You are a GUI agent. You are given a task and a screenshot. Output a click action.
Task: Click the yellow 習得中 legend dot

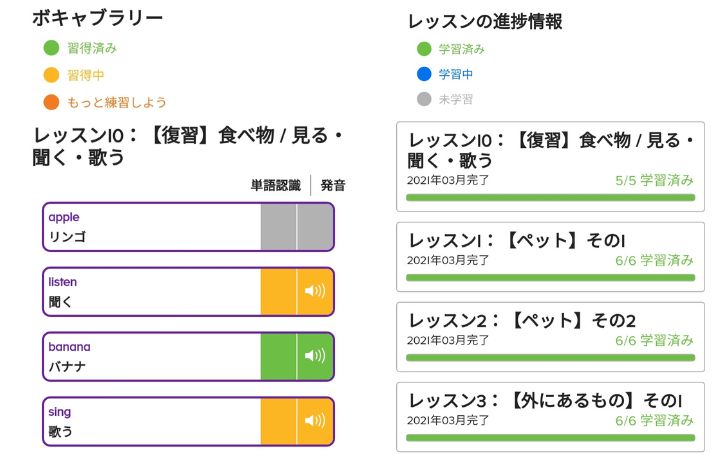point(51,75)
